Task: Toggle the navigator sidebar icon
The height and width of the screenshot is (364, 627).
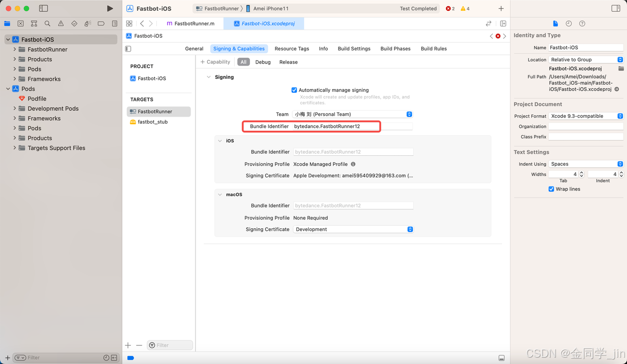Action: tap(44, 8)
